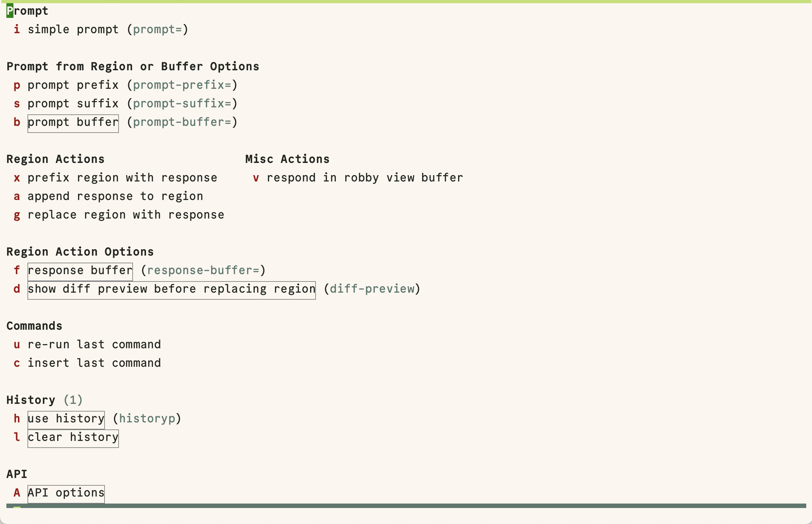Image resolution: width=812 pixels, height=524 pixels.
Task: Click the 'i' simple prompt icon
Action: (x=16, y=29)
